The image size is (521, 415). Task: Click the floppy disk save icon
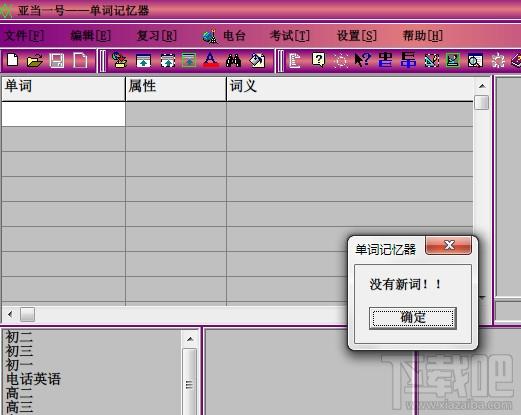tap(57, 61)
